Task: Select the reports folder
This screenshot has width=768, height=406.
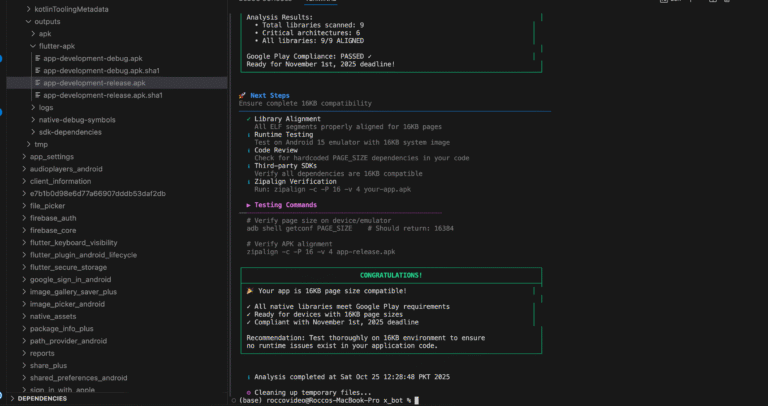Action: point(42,353)
